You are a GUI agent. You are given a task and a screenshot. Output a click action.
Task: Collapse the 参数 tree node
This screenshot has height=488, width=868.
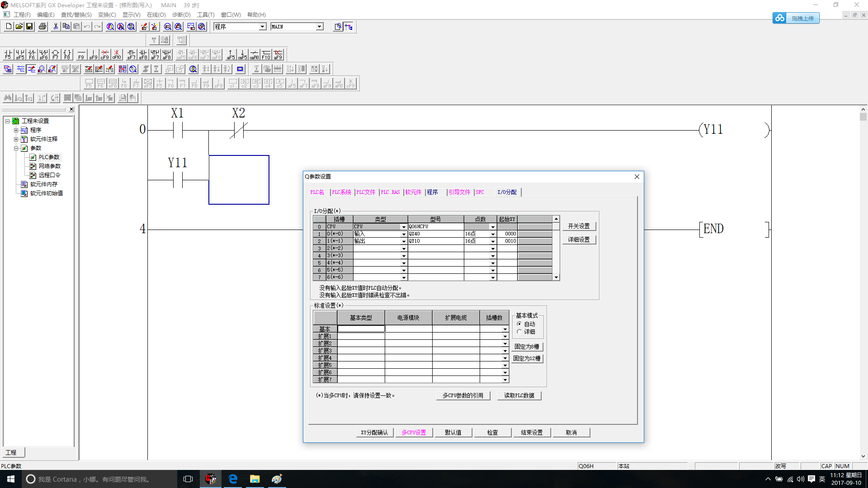[16, 148]
